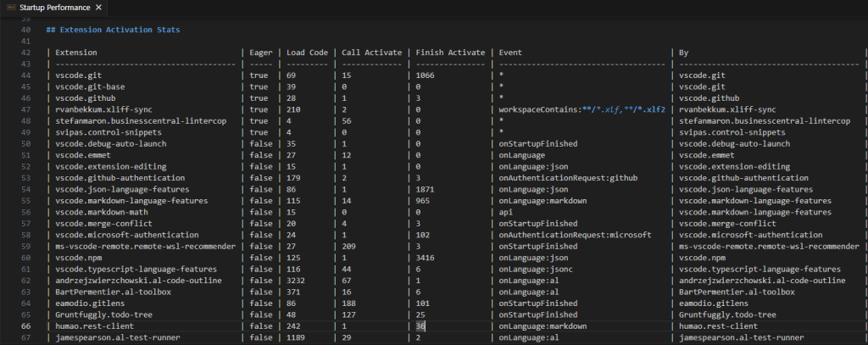This screenshot has height=345, width=868.
Task: Click the 3232 load code value
Action: click(298, 280)
